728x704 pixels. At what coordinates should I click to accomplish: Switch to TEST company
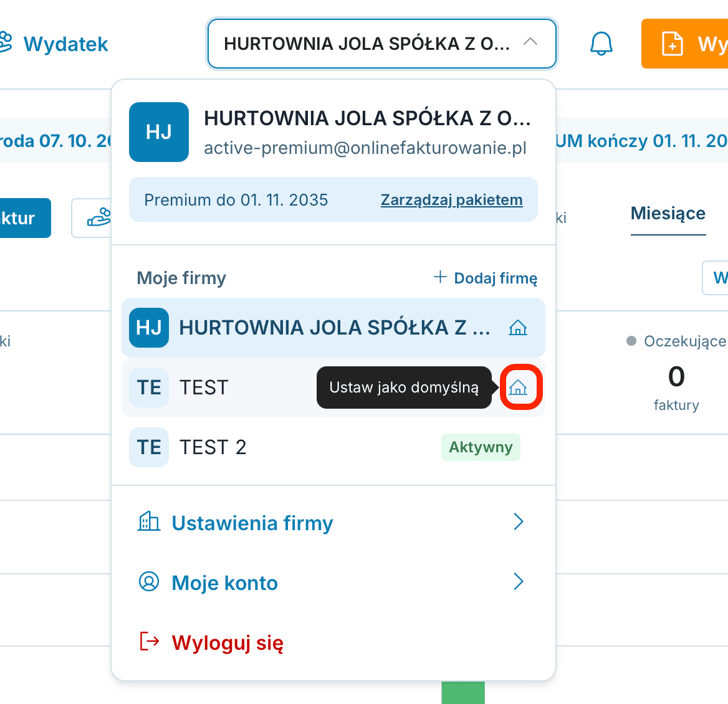333,387
